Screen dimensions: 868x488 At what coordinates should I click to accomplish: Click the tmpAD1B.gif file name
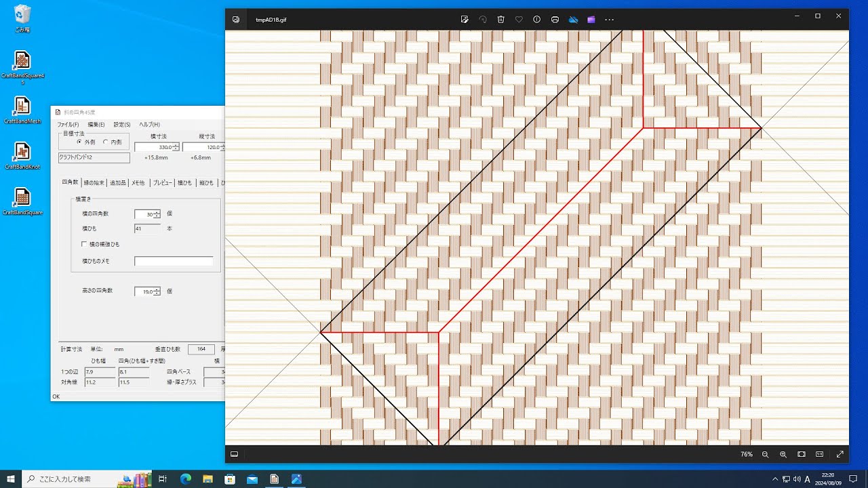click(x=271, y=20)
